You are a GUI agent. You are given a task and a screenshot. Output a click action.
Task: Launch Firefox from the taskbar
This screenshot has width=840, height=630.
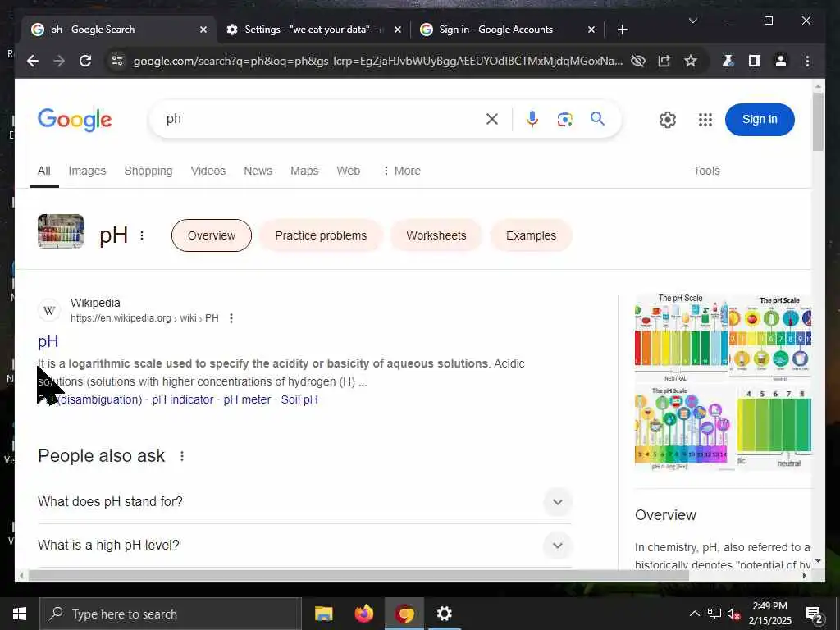tap(363, 614)
